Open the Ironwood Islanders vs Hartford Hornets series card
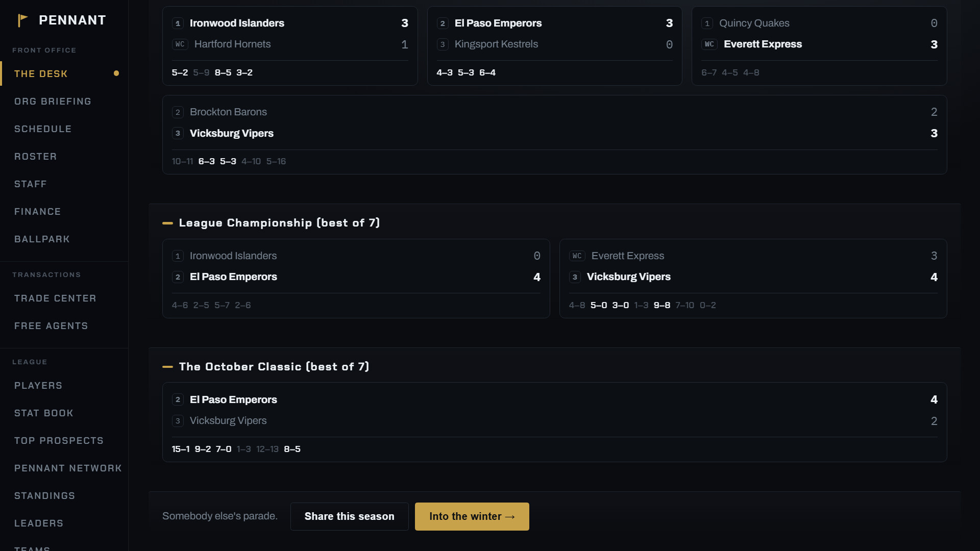Image resolution: width=980 pixels, height=551 pixels. tap(290, 46)
